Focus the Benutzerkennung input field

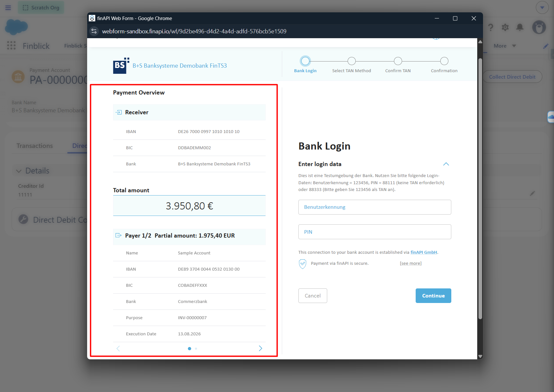click(x=375, y=207)
